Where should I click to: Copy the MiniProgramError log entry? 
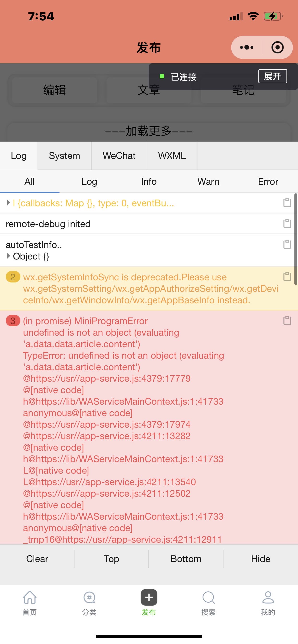click(x=287, y=320)
